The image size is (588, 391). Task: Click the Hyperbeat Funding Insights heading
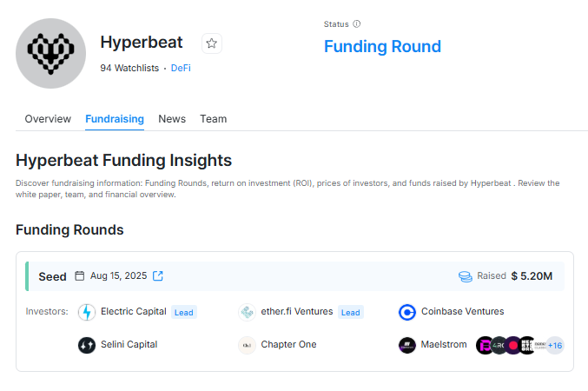(x=123, y=160)
